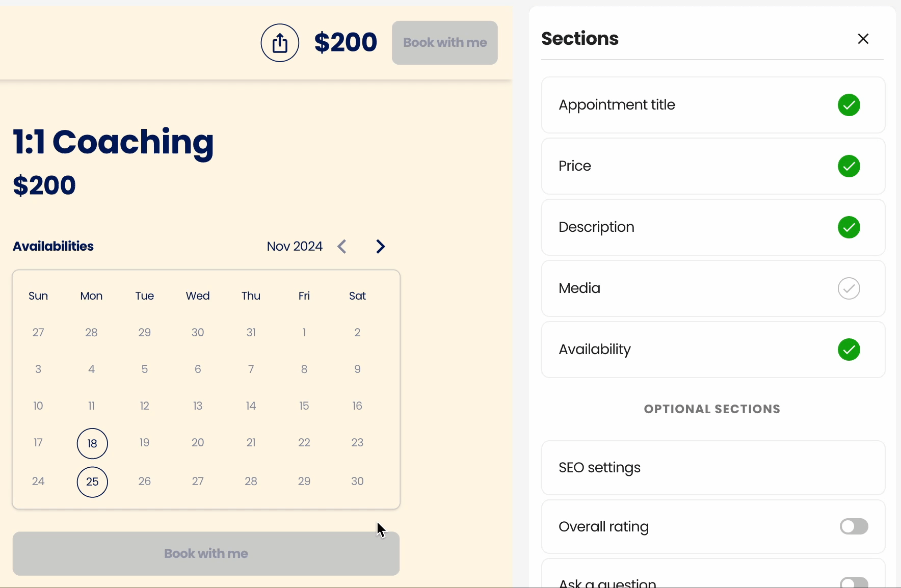
Task: Advance calendar to the next month
Action: click(380, 247)
